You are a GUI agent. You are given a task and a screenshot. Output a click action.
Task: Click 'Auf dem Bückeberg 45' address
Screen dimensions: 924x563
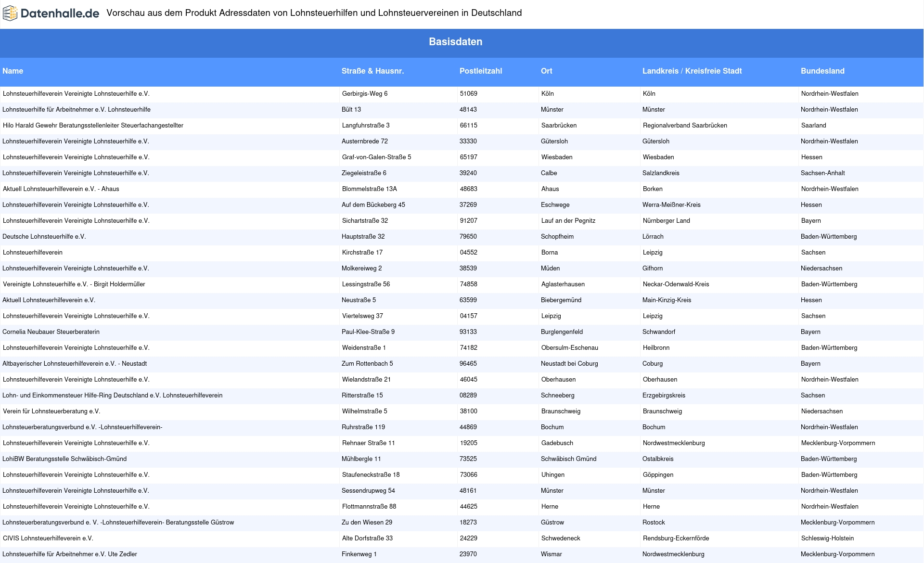click(373, 205)
